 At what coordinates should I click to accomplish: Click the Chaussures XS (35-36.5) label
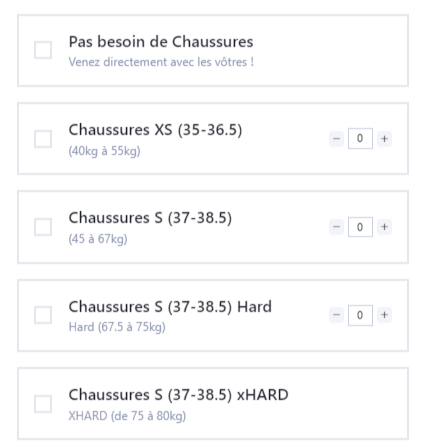155,130
